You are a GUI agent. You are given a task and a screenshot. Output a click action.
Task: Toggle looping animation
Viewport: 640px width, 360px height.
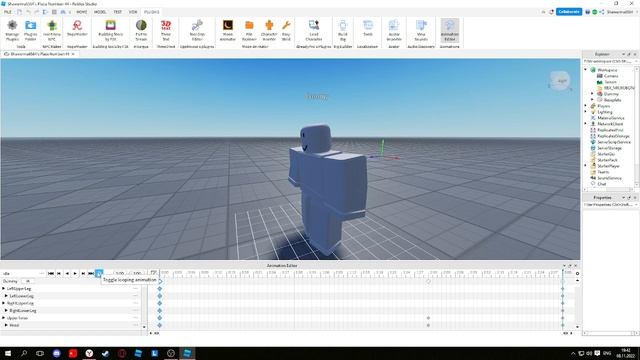pos(99,273)
